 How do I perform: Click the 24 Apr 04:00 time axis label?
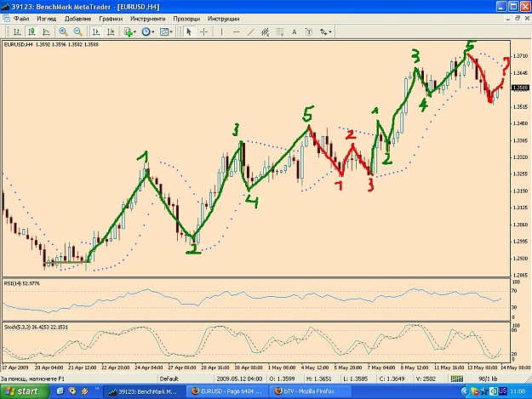coord(149,368)
